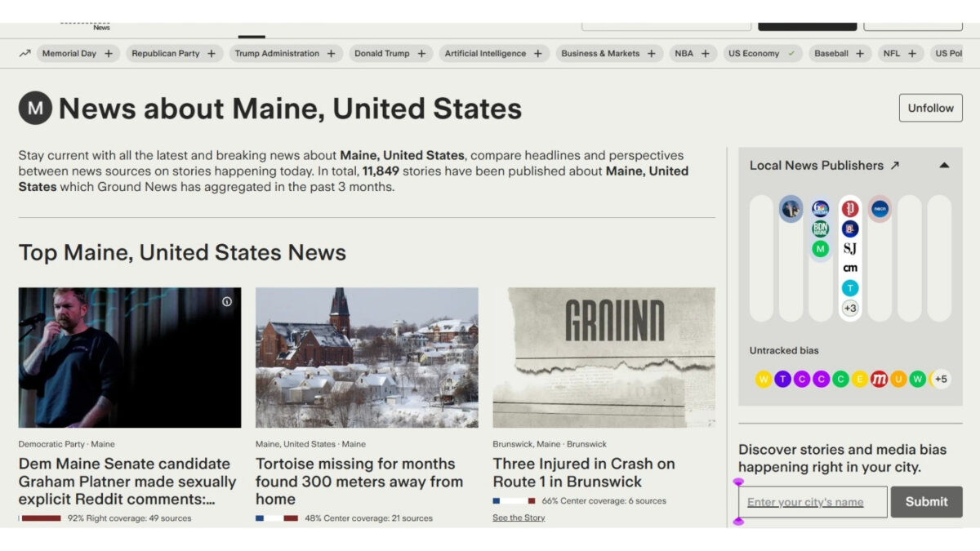Image resolution: width=980 pixels, height=551 pixels.
Task: Click the red m untracked bias source
Action: click(x=879, y=379)
